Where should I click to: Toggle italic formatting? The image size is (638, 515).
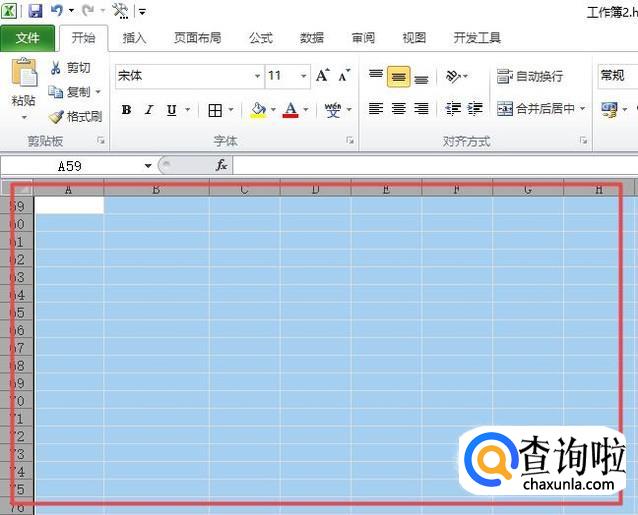(x=149, y=110)
